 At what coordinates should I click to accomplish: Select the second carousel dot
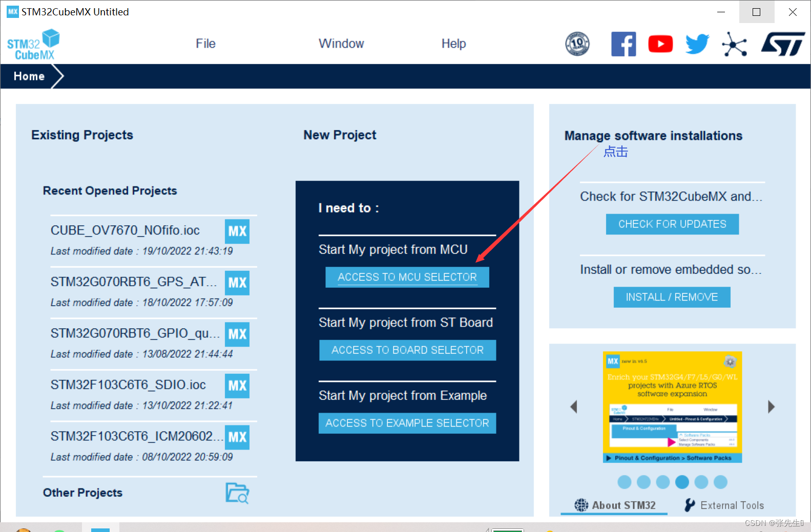[643, 482]
